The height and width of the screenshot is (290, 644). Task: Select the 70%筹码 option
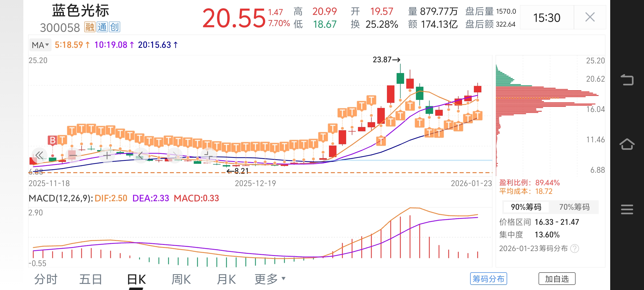pos(574,207)
